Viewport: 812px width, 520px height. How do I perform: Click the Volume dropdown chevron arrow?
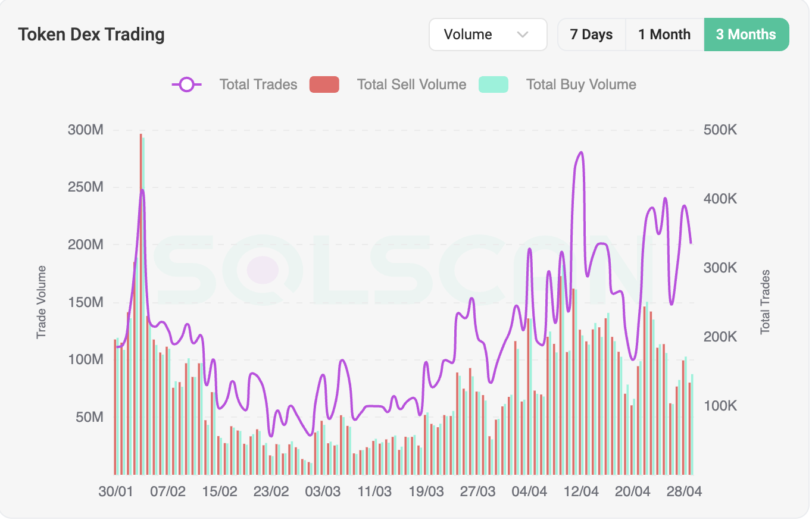pyautogui.click(x=523, y=35)
